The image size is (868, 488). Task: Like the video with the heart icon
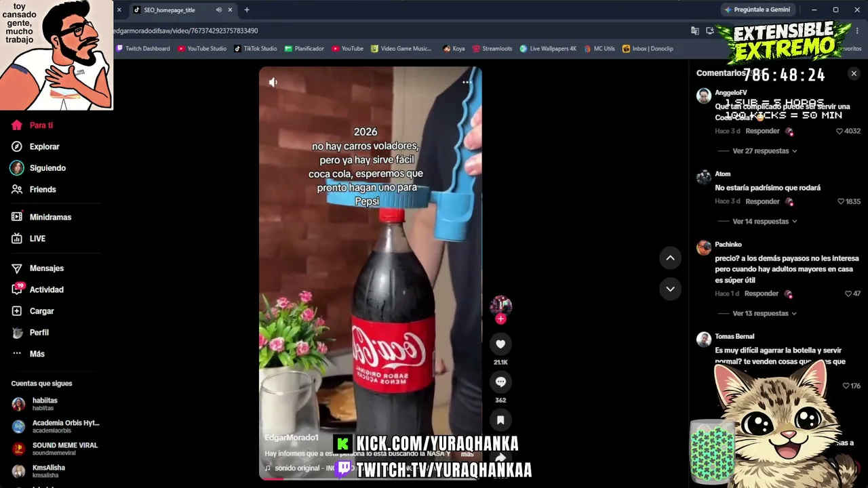pos(500,344)
